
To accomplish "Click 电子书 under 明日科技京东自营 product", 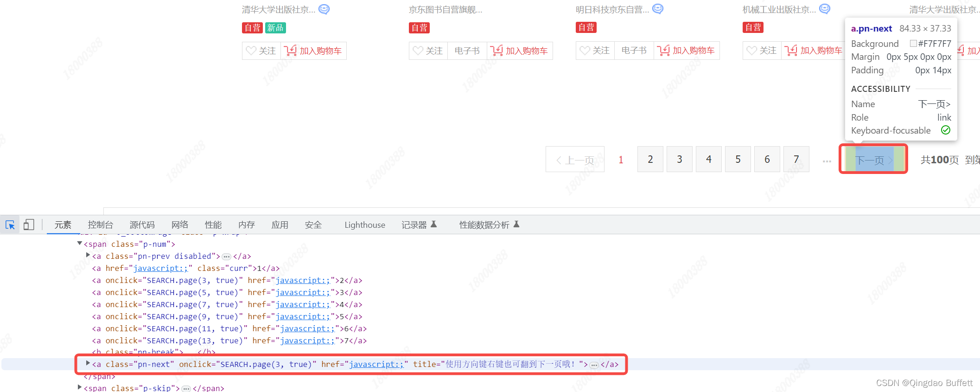I will click(634, 51).
